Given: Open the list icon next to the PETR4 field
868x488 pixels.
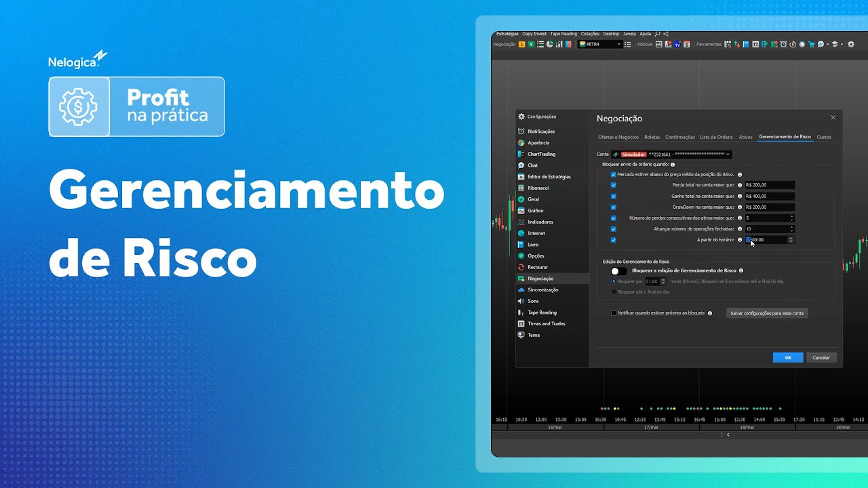Looking at the screenshot, I should click(627, 44).
